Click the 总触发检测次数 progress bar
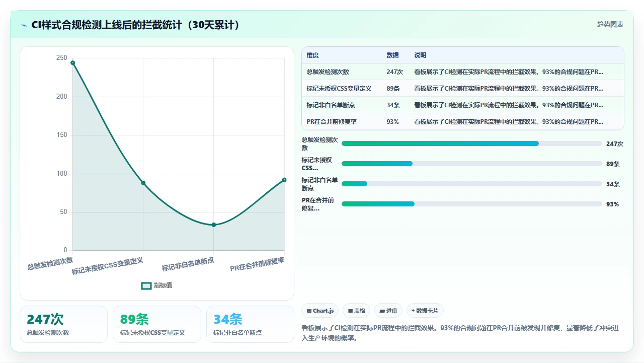This screenshot has width=644, height=363. pos(472,143)
